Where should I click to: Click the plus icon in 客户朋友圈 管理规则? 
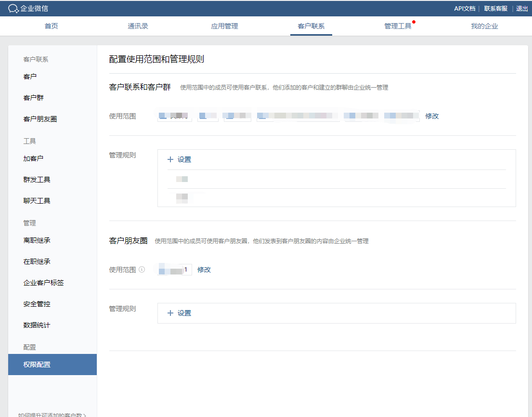(x=170, y=313)
